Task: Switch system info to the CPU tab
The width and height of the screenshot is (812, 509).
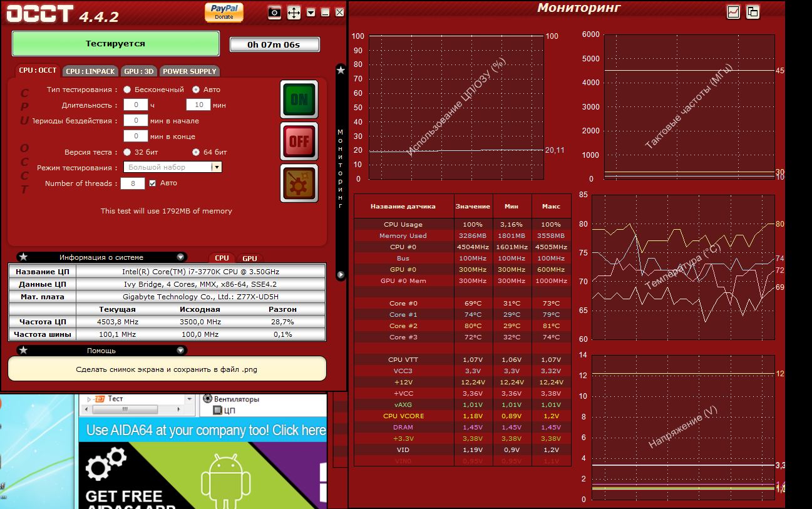Action: pyautogui.click(x=222, y=258)
